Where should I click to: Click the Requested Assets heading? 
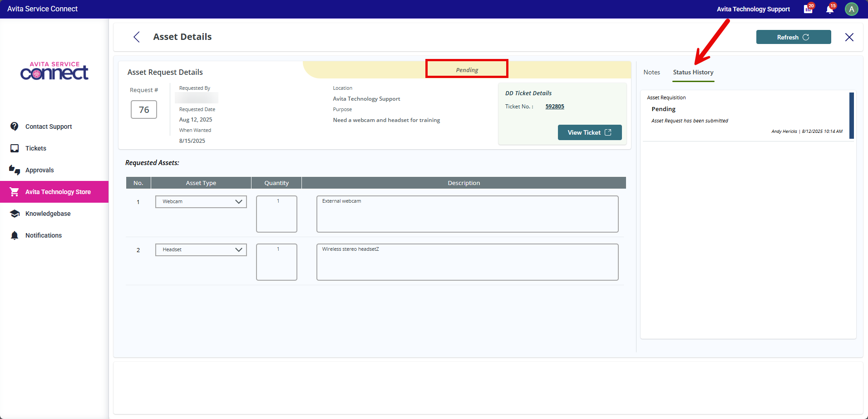[152, 163]
